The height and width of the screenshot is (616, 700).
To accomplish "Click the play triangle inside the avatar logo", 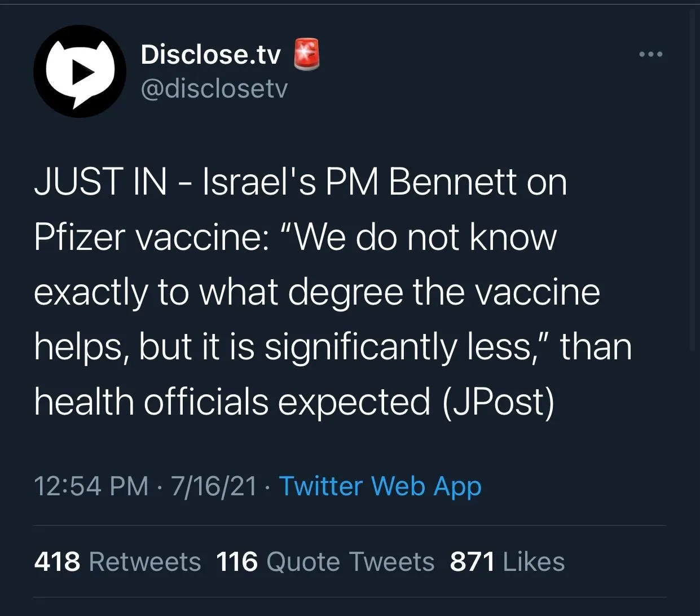I will (x=83, y=71).
